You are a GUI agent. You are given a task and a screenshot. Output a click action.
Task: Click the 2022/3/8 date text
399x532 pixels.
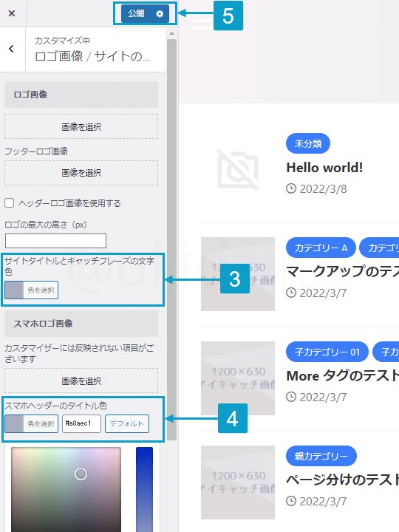323,189
